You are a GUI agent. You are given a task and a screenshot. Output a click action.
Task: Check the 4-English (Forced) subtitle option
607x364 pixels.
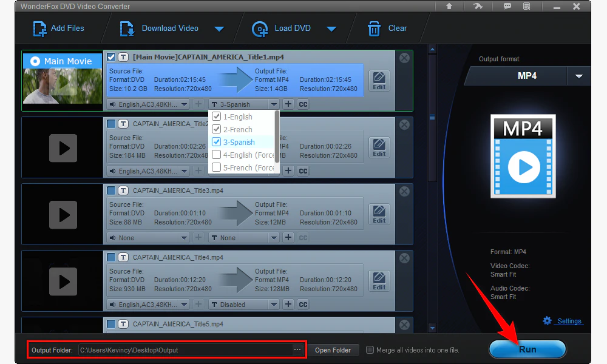tap(217, 155)
